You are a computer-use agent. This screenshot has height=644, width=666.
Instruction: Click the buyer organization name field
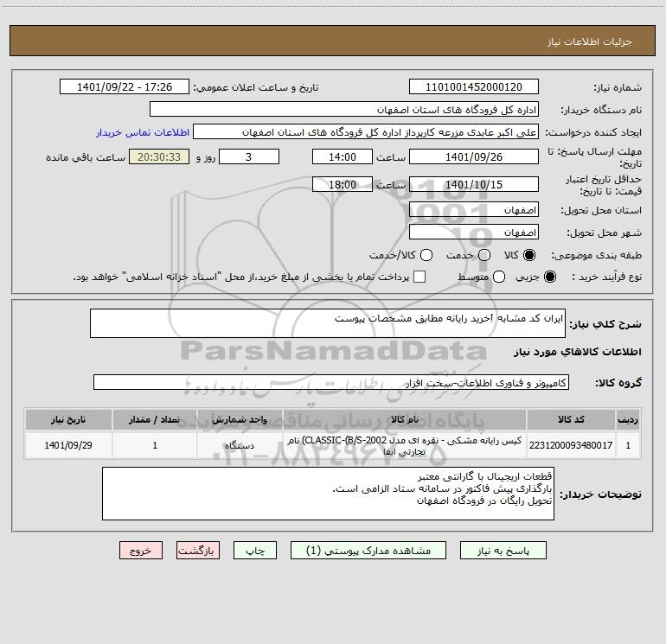point(344,109)
